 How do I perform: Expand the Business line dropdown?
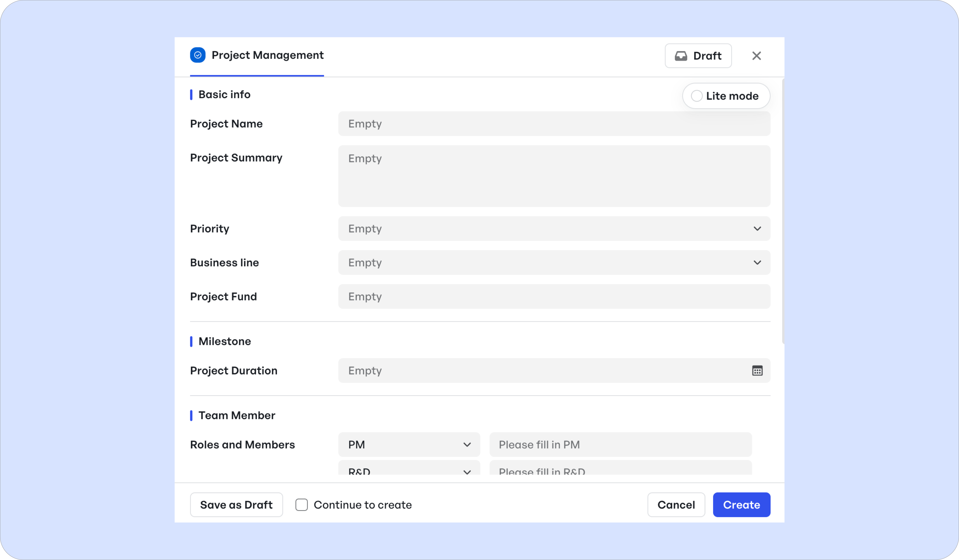coord(554,263)
